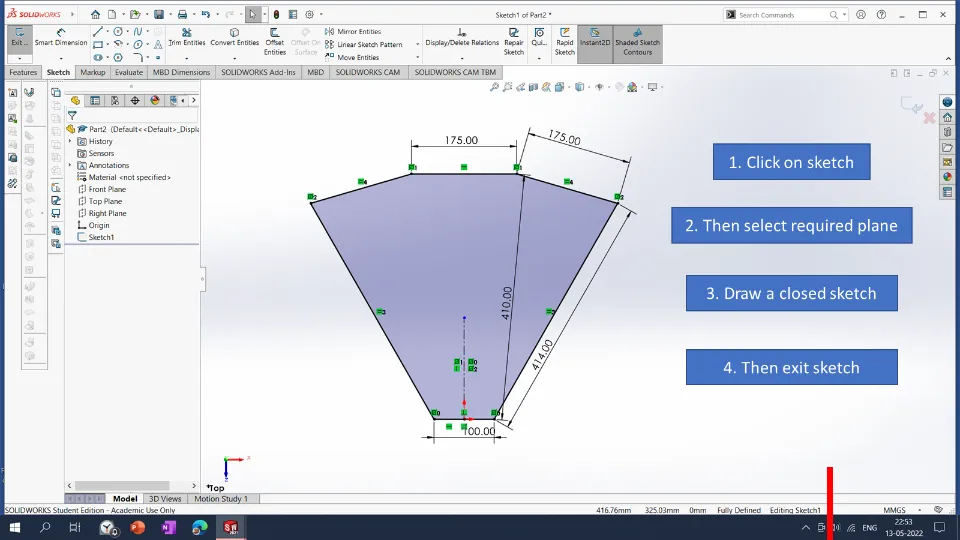
Task: Open the Linear Sketch Pattern dropdown arrow
Action: coord(418,45)
